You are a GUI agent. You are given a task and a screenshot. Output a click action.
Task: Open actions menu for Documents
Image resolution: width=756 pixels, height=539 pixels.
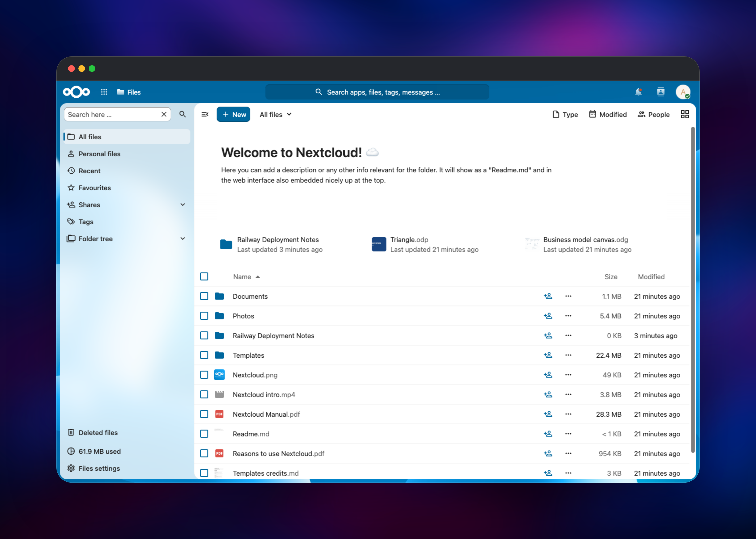coord(568,296)
